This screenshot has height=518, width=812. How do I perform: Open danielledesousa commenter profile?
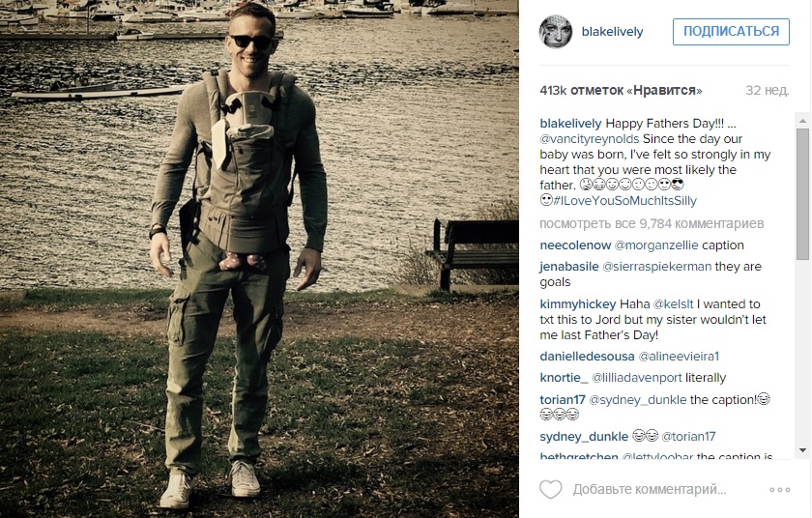[x=587, y=357]
